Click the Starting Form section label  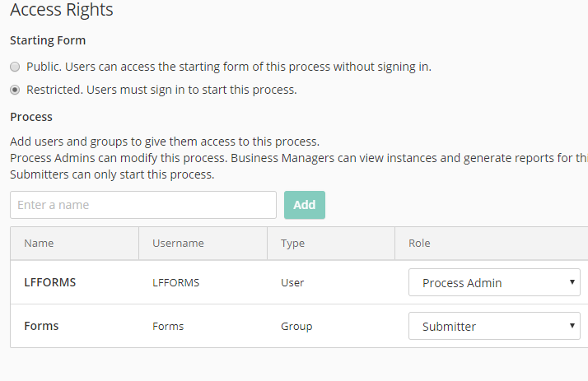click(x=48, y=40)
